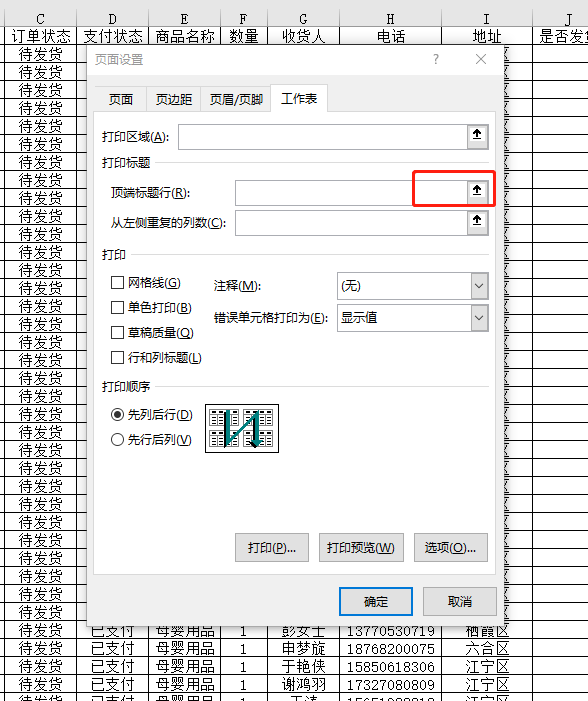Select column H header in the spreadsheet
This screenshot has width=588, height=701.
click(390, 19)
